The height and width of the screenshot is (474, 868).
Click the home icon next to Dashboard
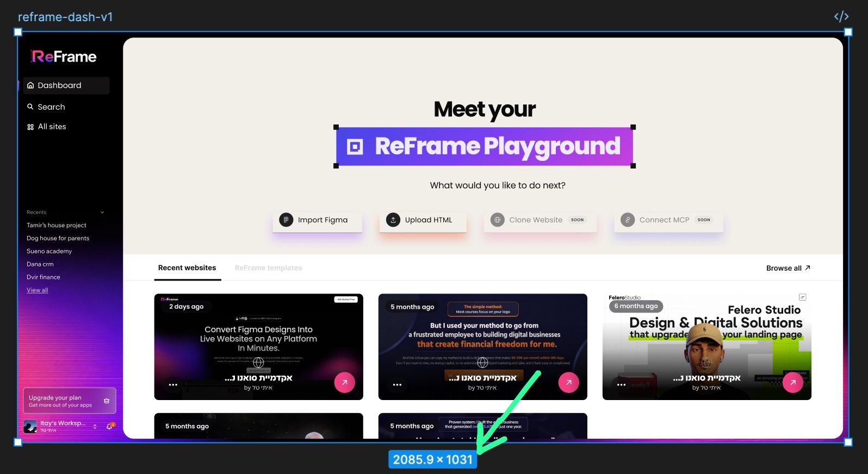coord(30,85)
